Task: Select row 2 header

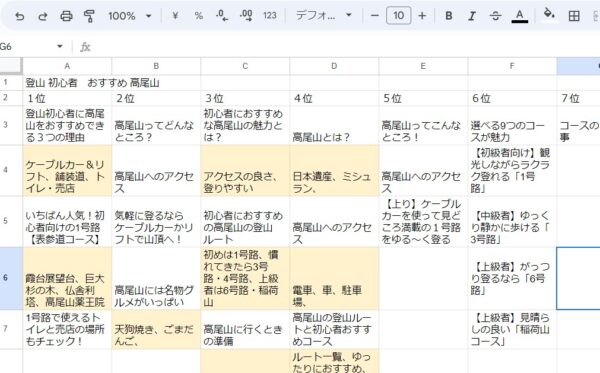Action: point(11,98)
